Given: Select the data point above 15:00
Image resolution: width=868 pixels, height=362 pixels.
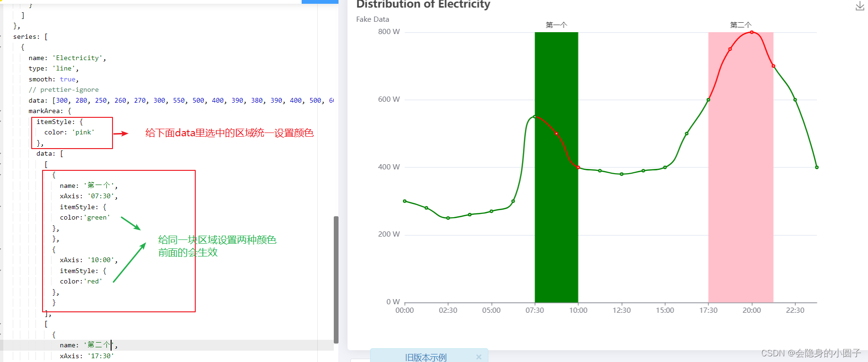Looking at the screenshot, I should [x=665, y=167].
